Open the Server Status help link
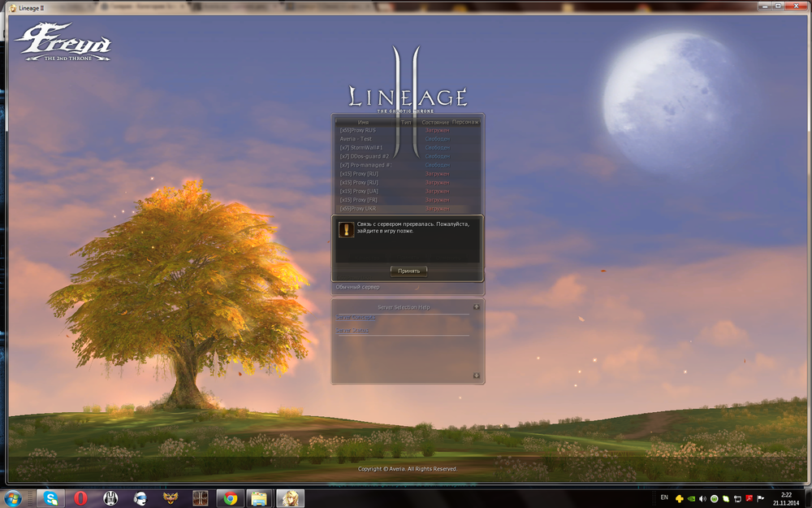Screen dimensions: 812x508 click(353, 331)
